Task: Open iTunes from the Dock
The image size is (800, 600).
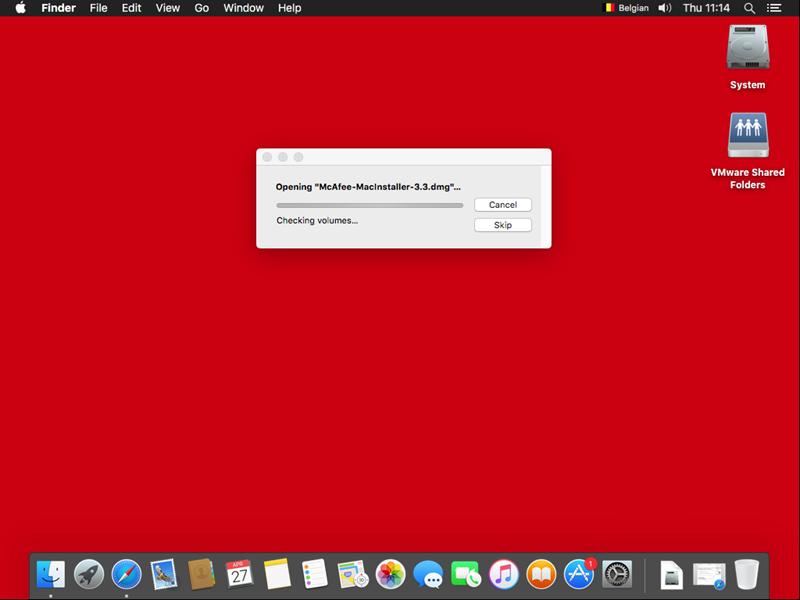Action: point(504,574)
